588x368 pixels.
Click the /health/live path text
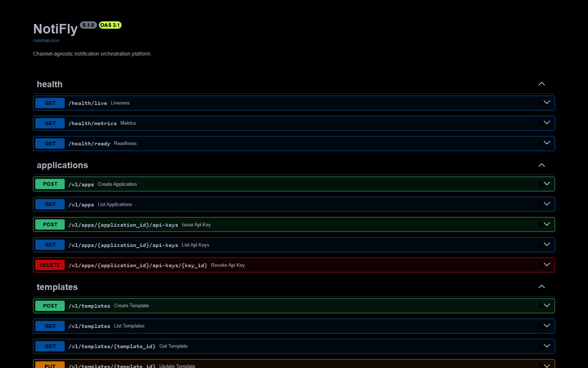tap(88, 103)
